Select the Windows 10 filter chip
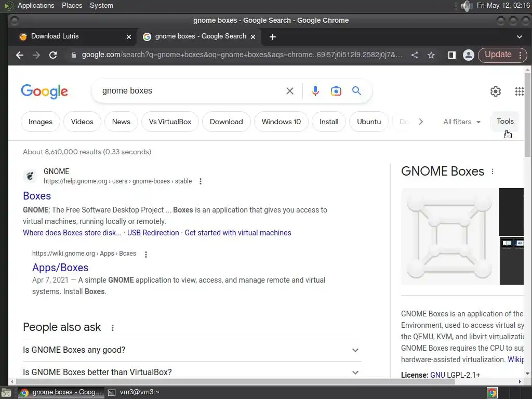This screenshot has height=399, width=532. point(281,122)
